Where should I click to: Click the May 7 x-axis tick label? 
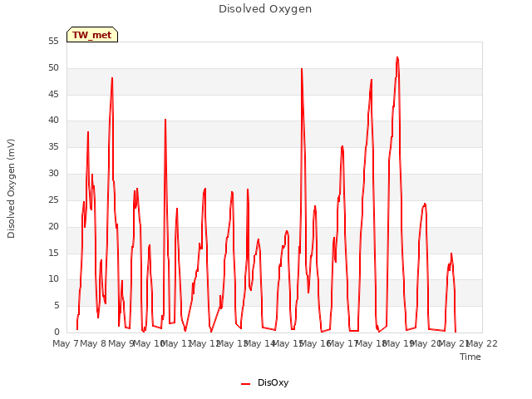[x=66, y=343]
